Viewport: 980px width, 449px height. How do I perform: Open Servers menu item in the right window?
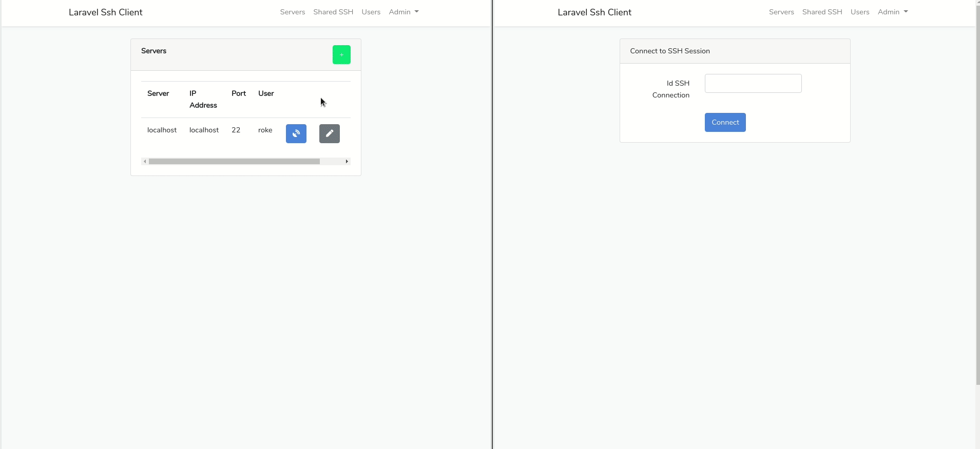click(781, 12)
